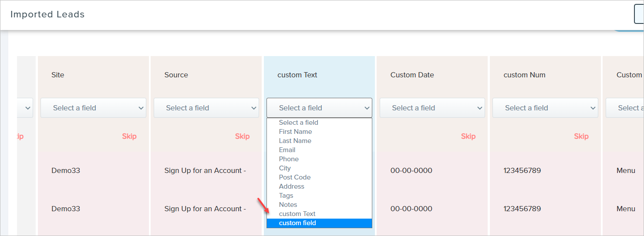Choose 'Email' option in field list
The image size is (644, 236).
(x=287, y=150)
